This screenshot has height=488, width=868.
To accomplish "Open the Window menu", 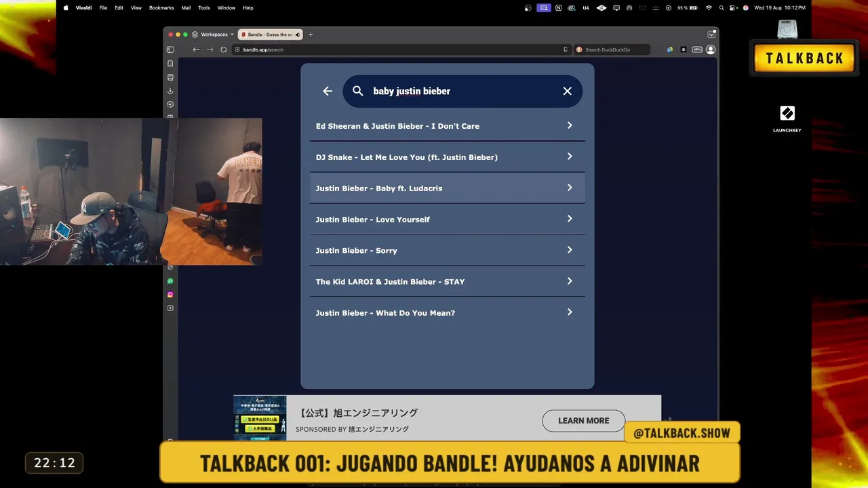I will click(226, 8).
